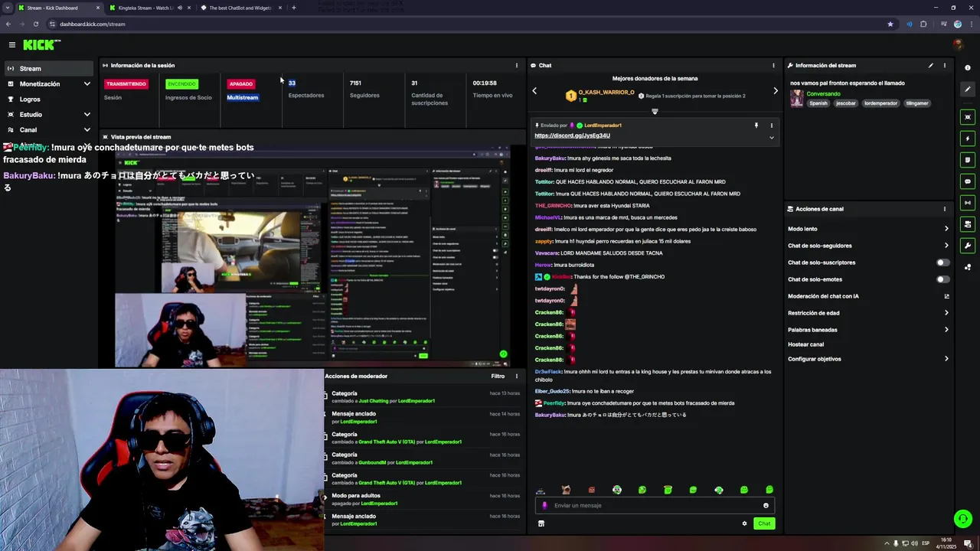Select the Multistream label

(243, 97)
